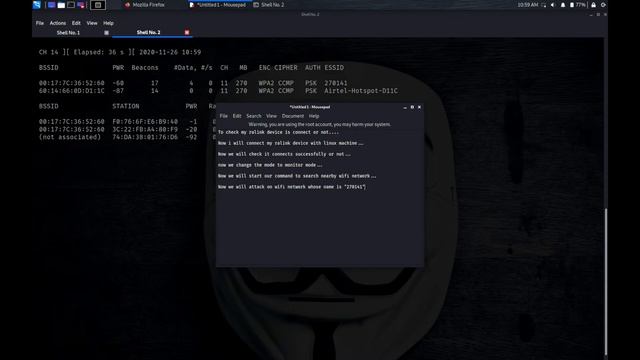Image resolution: width=640 pixels, height=360 pixels.
Task: Maximize the Mousepad window
Action: [412, 107]
